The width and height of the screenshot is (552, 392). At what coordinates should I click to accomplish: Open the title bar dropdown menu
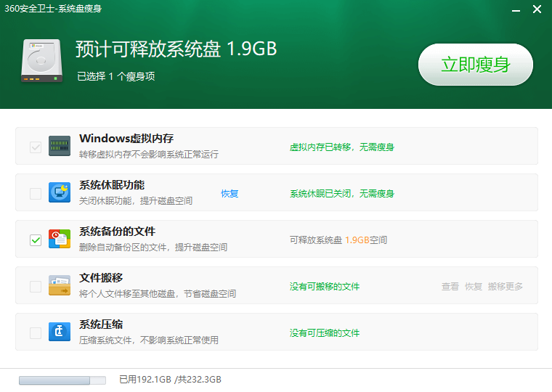(x=495, y=9)
